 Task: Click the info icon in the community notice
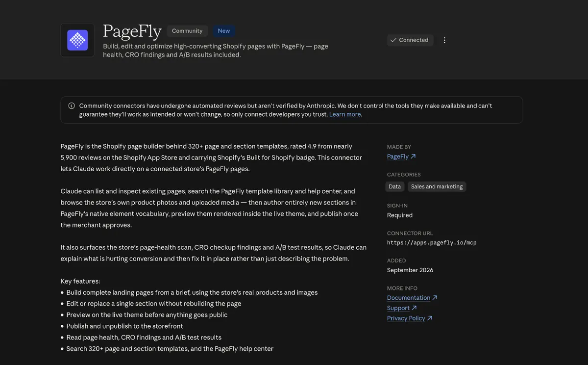point(72,106)
